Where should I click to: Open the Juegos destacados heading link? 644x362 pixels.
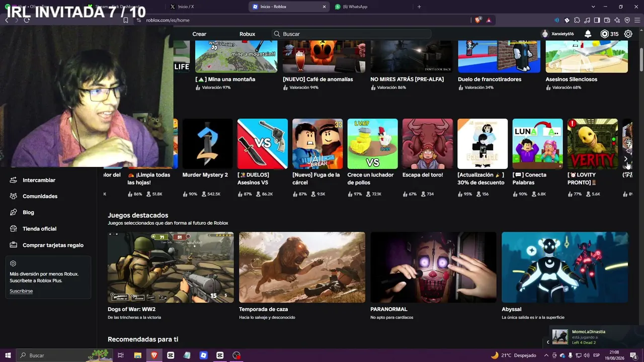point(138,215)
